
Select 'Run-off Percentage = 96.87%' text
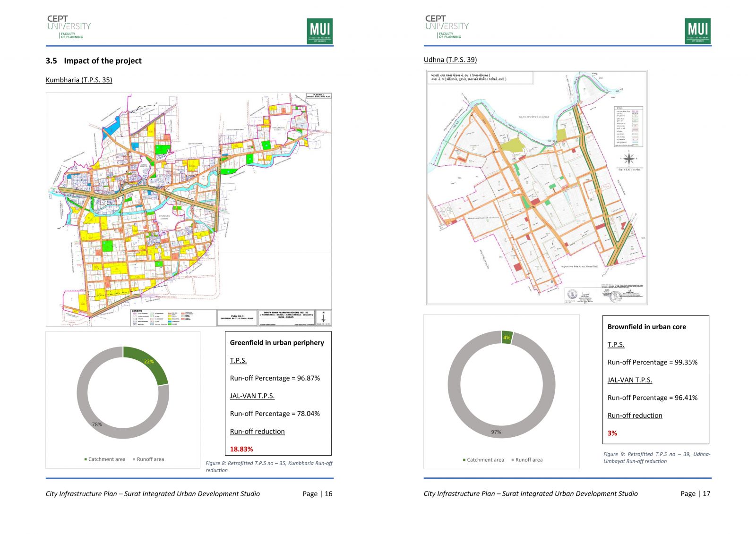pos(275,378)
